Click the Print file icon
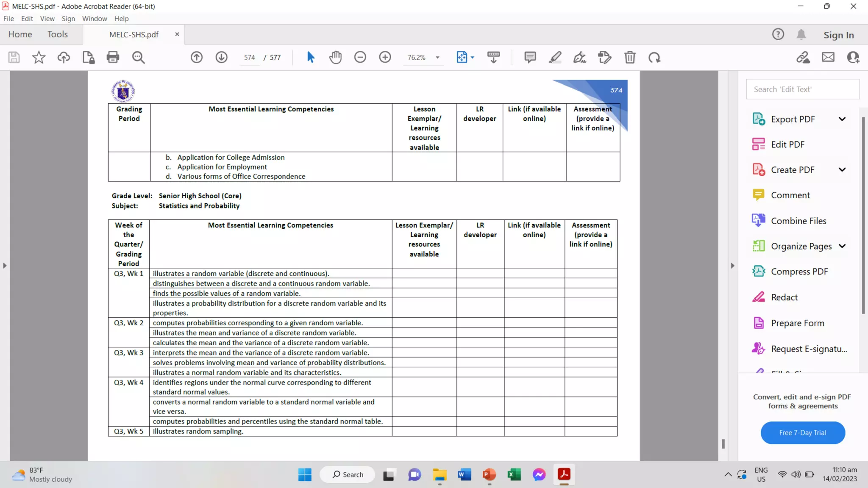 pos(113,57)
